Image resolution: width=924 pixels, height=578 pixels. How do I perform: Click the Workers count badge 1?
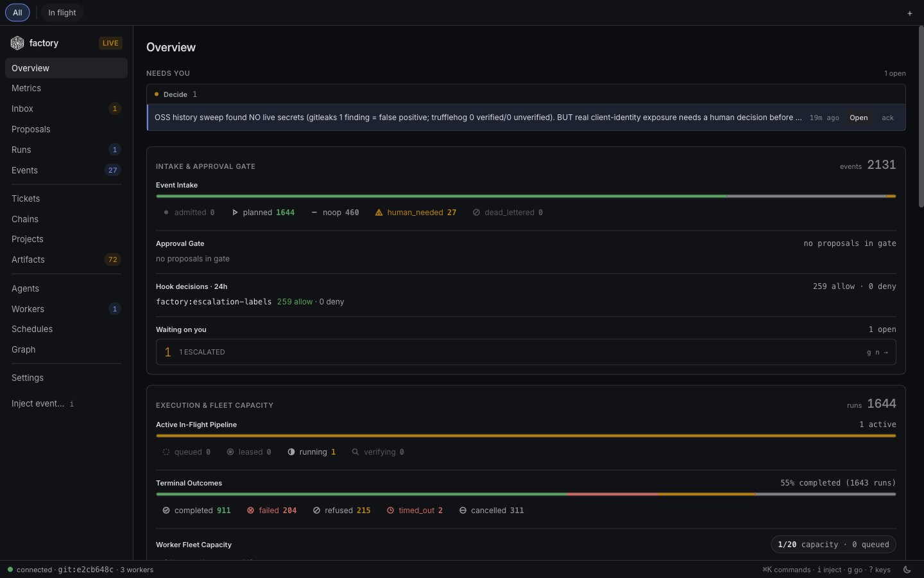[115, 309]
